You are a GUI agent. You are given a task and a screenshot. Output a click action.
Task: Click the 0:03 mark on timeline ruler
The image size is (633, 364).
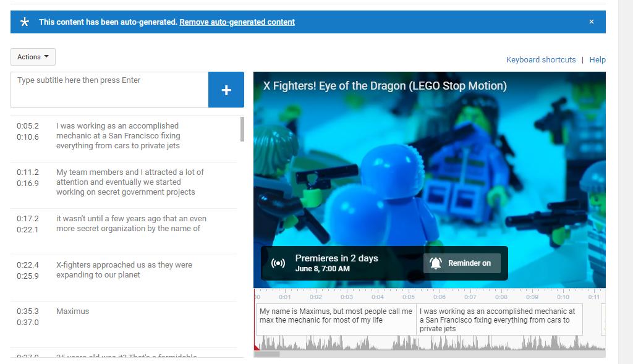347,297
